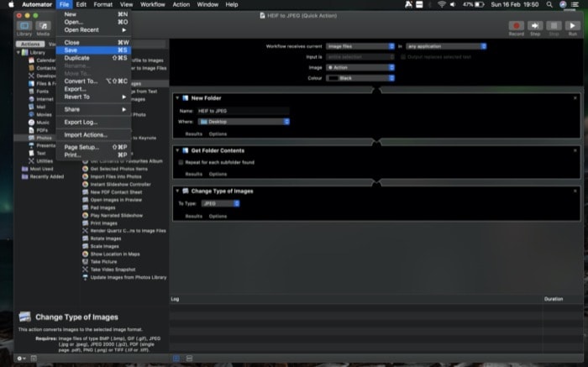Choose Import Actions… in File menu
Screen dimensions: 588x367
pyautogui.click(x=94, y=134)
